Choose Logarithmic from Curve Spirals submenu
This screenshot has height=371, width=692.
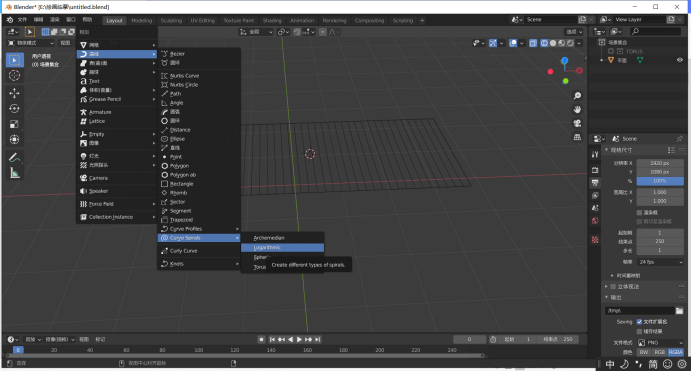point(282,247)
